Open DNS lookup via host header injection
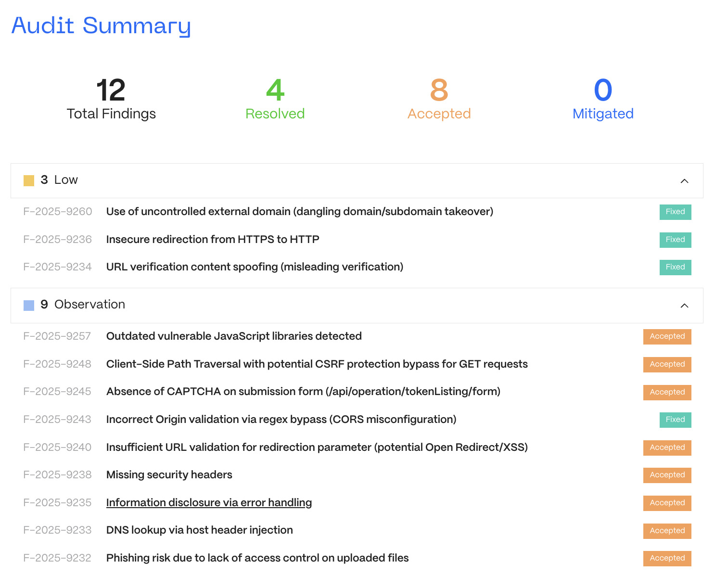The image size is (715, 588). tap(199, 530)
